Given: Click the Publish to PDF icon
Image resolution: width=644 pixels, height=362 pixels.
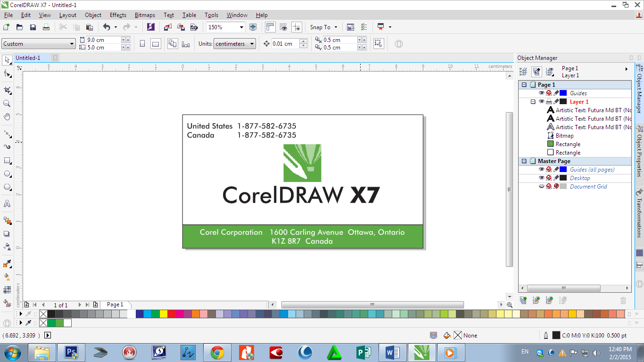Looking at the screenshot, I should click(x=193, y=27).
